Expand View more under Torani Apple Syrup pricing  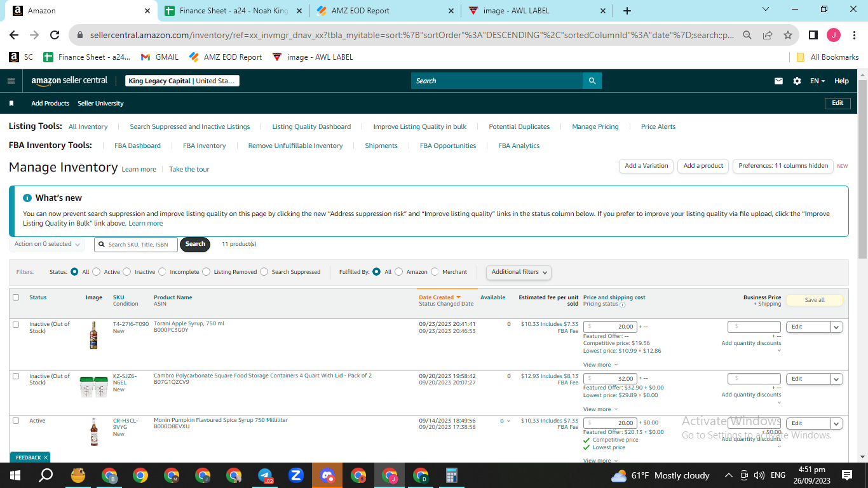[x=599, y=365]
